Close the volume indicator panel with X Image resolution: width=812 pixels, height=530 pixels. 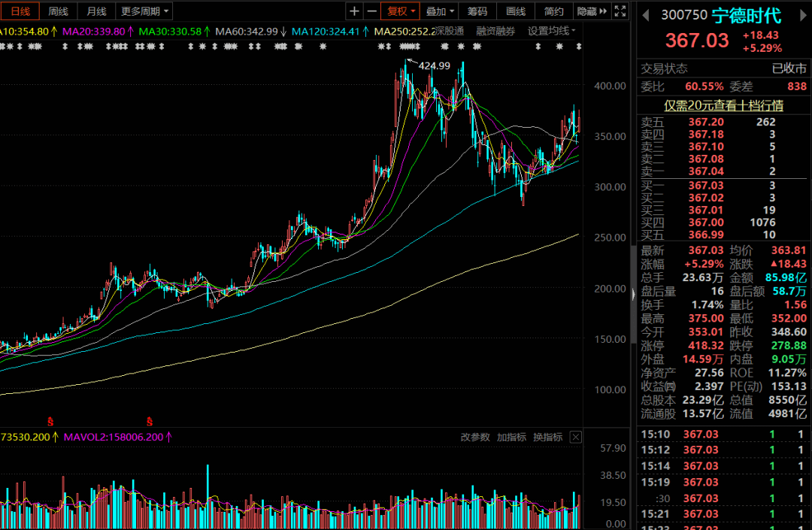[x=575, y=437]
